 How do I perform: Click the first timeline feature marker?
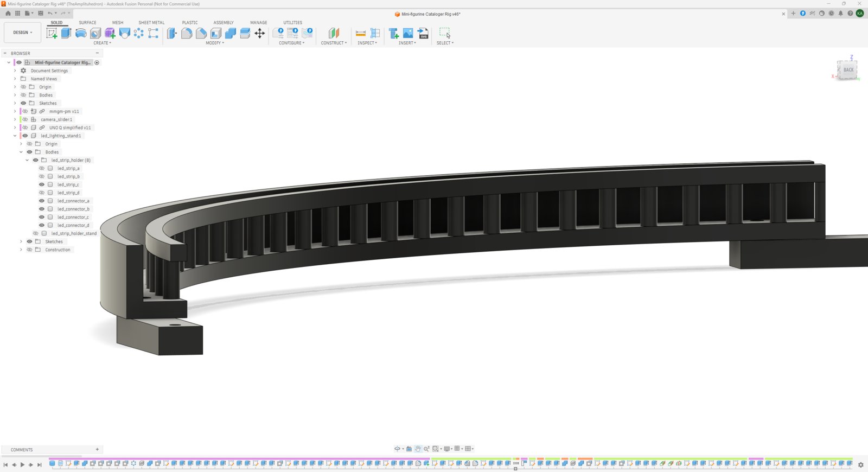click(52, 463)
